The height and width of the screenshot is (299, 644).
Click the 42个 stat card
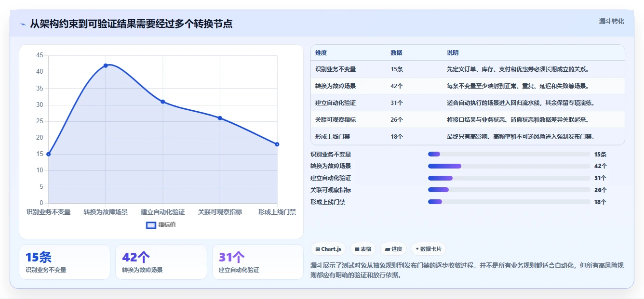[x=161, y=262]
